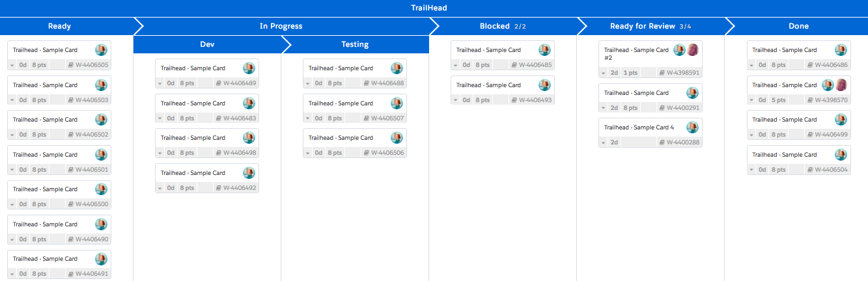Open avatar on Testing card W-4406488
The image size is (868, 281).
click(x=397, y=68)
